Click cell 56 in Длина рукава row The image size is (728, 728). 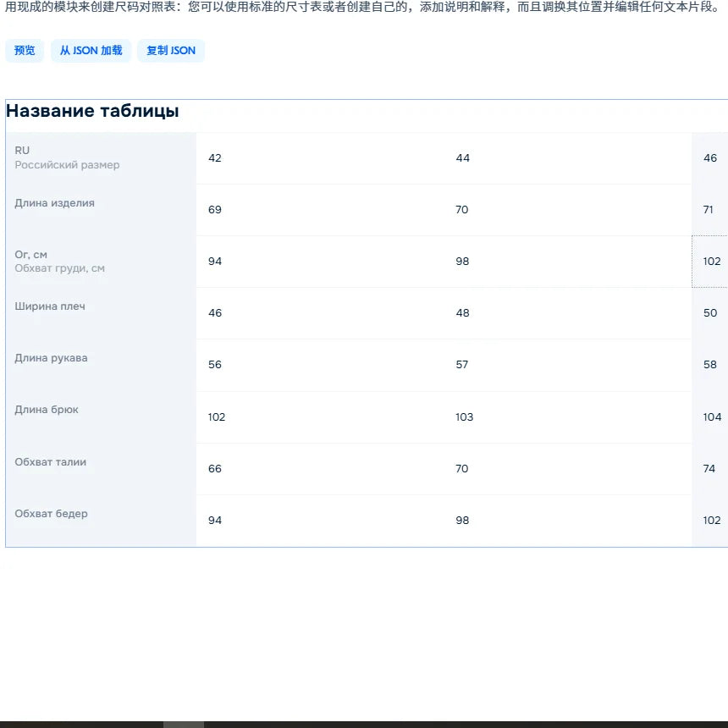320,366
